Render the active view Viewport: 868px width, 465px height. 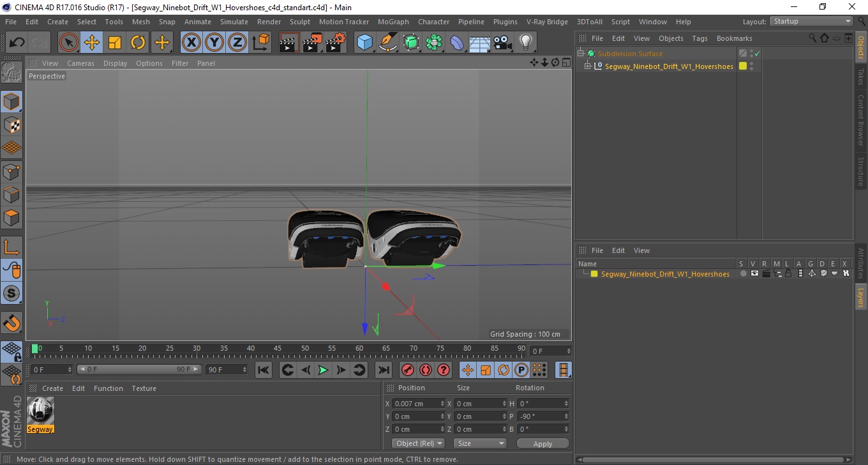(x=289, y=43)
